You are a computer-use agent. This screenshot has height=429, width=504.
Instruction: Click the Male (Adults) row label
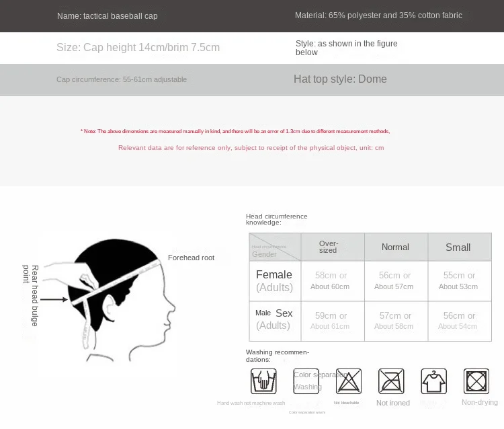tap(274, 319)
